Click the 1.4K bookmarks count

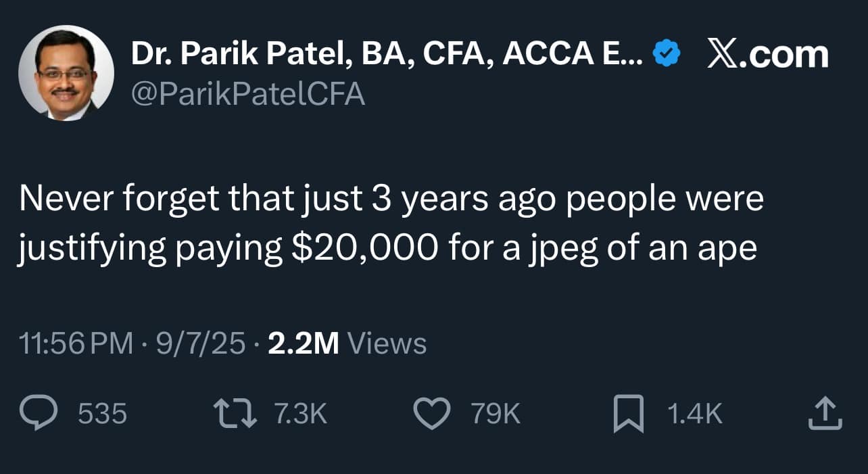point(694,414)
